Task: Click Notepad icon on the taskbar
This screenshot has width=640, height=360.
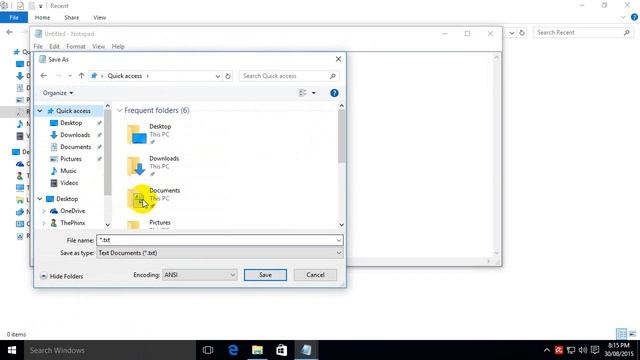Action: point(306,350)
